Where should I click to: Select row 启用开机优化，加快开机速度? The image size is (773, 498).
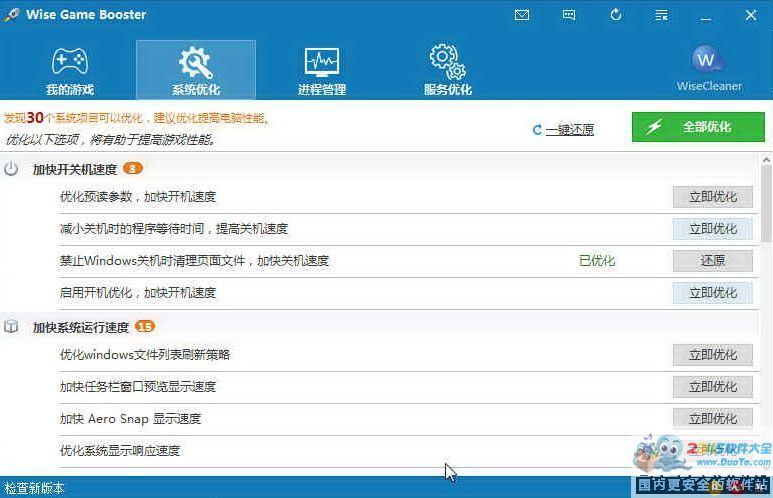(409, 293)
